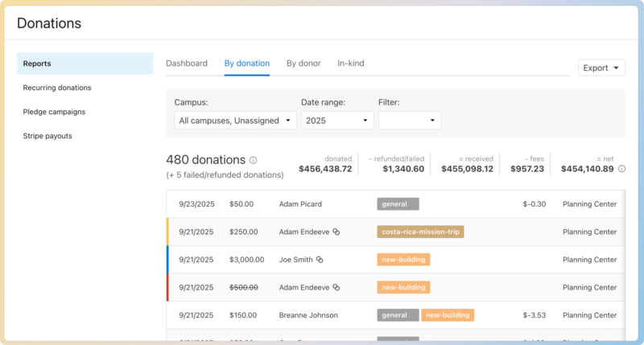The width and height of the screenshot is (644, 345).
Task: Click the 480 donations heading
Action: 206,159
